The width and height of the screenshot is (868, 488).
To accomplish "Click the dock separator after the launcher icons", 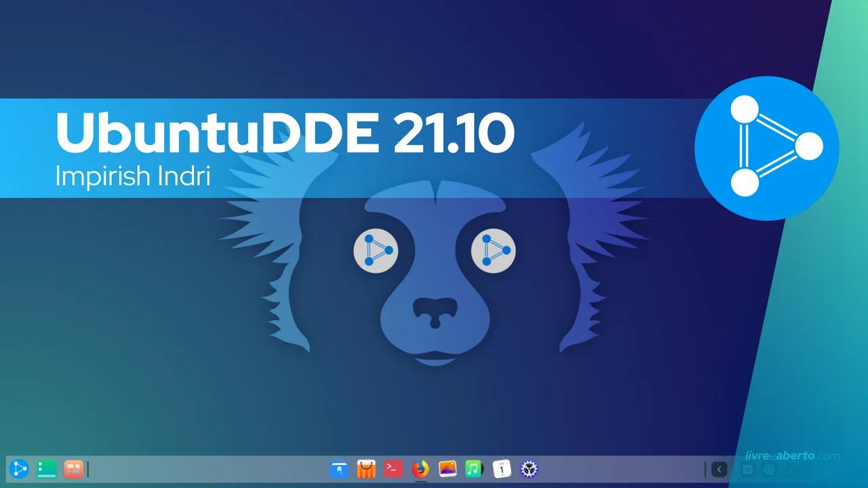I will (88, 469).
